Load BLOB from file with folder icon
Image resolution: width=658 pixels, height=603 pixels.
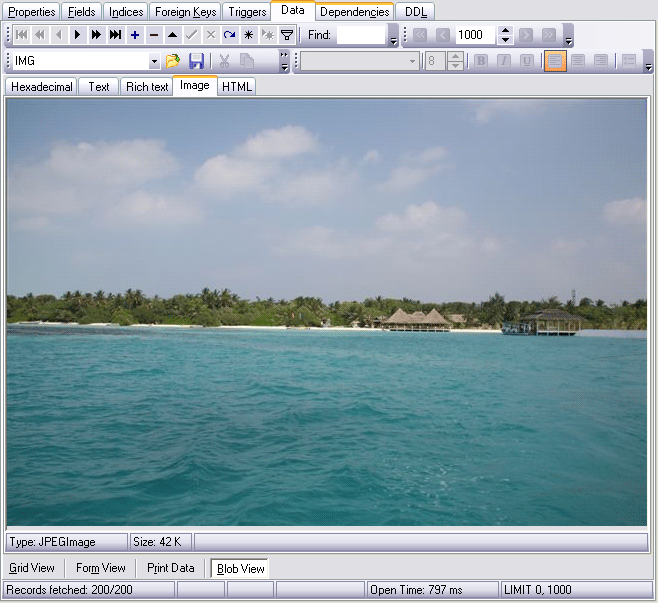pos(173,62)
